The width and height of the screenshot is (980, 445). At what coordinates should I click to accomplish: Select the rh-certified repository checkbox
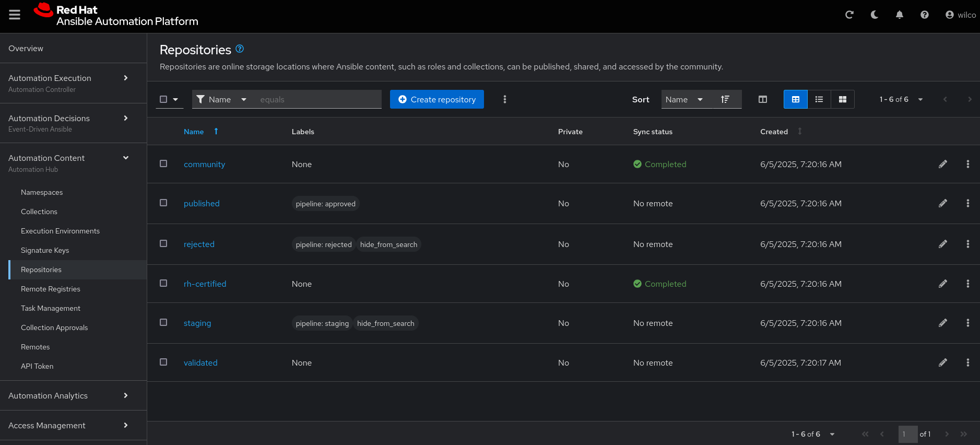coord(163,283)
